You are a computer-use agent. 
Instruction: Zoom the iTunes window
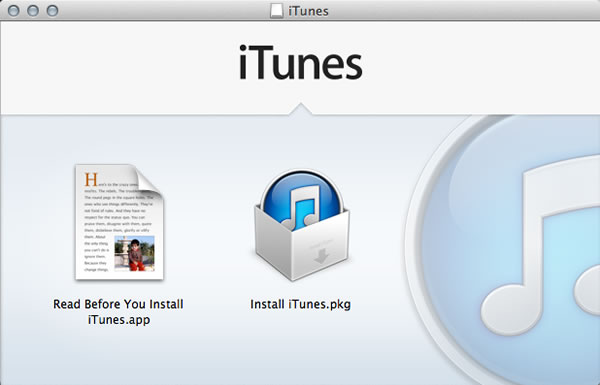pyautogui.click(x=52, y=11)
